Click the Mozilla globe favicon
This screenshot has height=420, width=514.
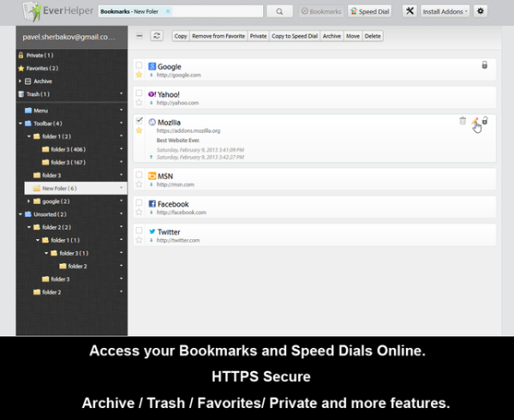[x=152, y=122]
